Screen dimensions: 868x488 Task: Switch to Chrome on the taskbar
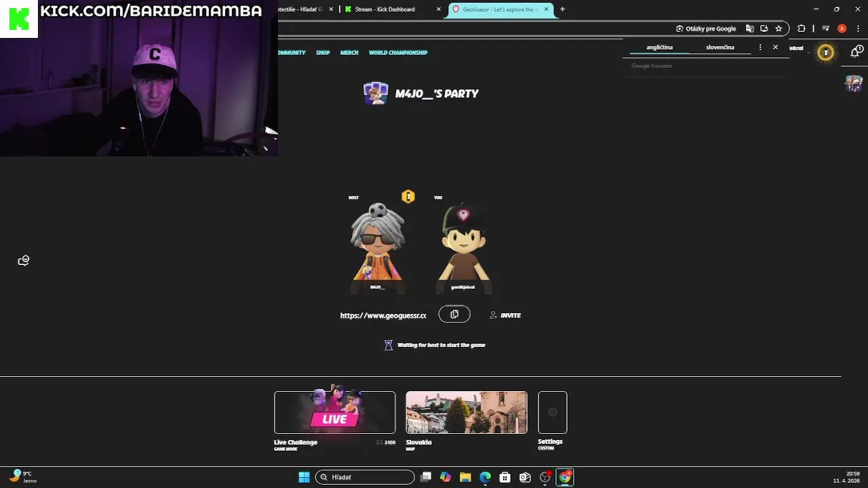(x=564, y=477)
